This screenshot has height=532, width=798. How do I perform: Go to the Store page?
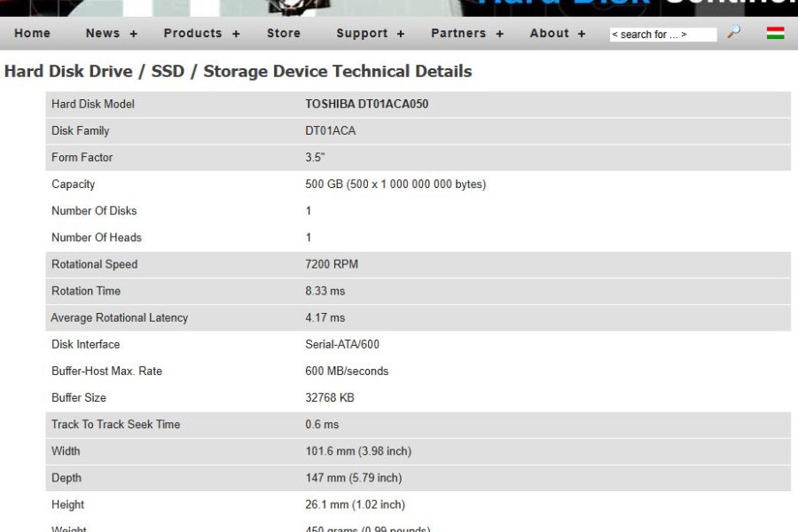(x=284, y=33)
